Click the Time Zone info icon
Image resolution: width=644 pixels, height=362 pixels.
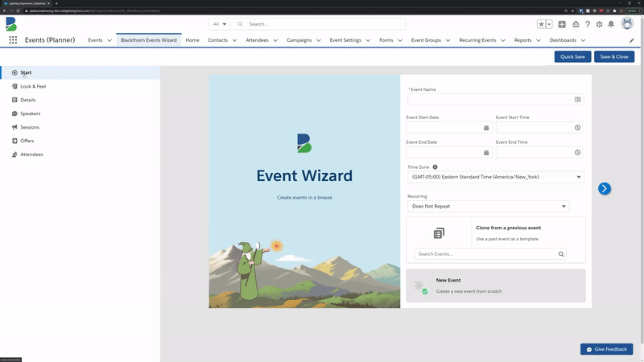(435, 167)
